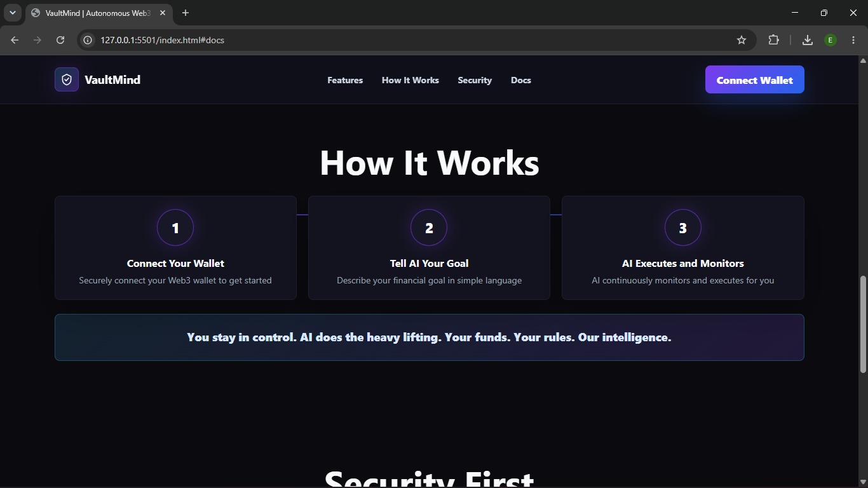868x488 pixels.
Task: Open Chrome three-dot menu
Action: (x=853, y=40)
